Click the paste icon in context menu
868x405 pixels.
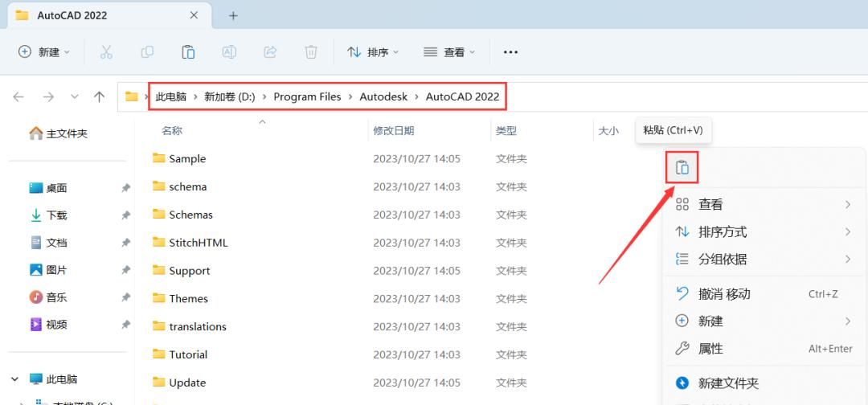point(682,167)
